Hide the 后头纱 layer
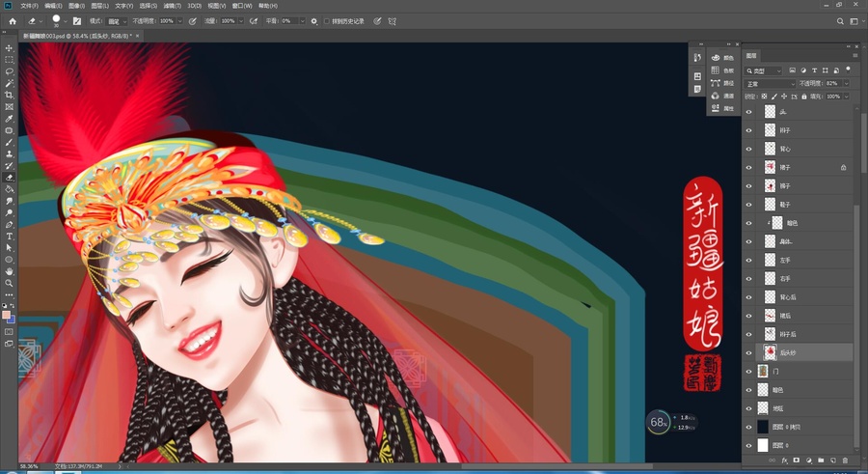868x474 pixels. click(x=749, y=352)
